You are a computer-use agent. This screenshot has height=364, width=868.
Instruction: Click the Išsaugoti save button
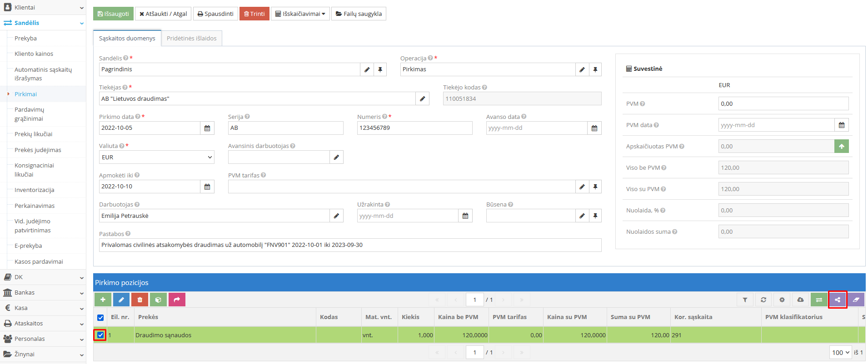tap(113, 14)
